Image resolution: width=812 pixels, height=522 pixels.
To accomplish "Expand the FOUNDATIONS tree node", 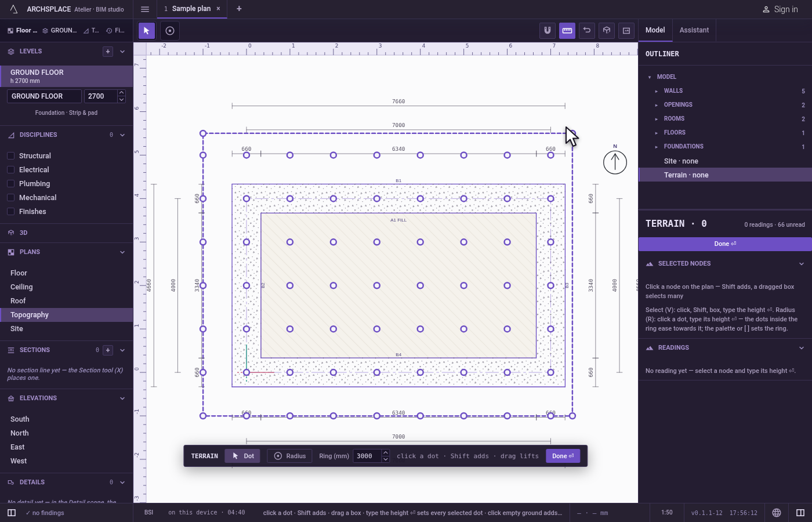I will tap(657, 147).
